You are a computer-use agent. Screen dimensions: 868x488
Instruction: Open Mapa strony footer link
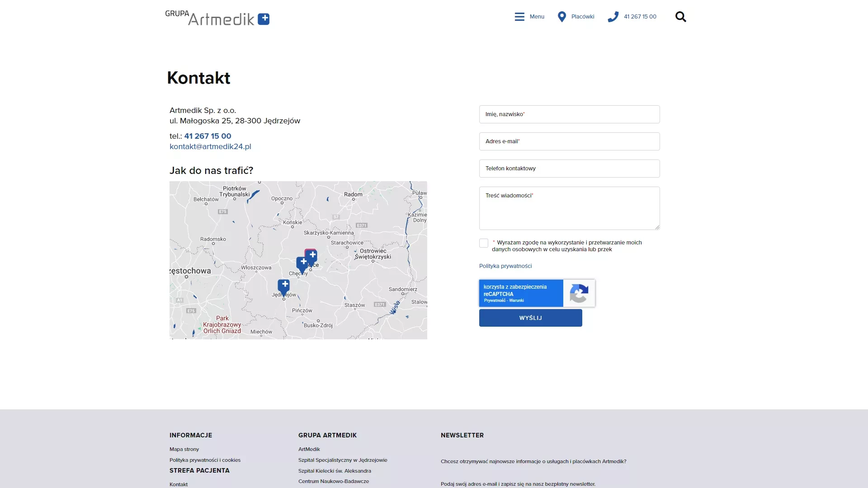pos(184,449)
